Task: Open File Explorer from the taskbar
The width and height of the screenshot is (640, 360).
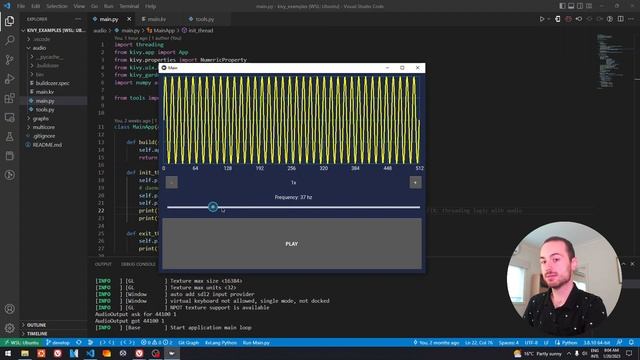Action: pos(25,353)
